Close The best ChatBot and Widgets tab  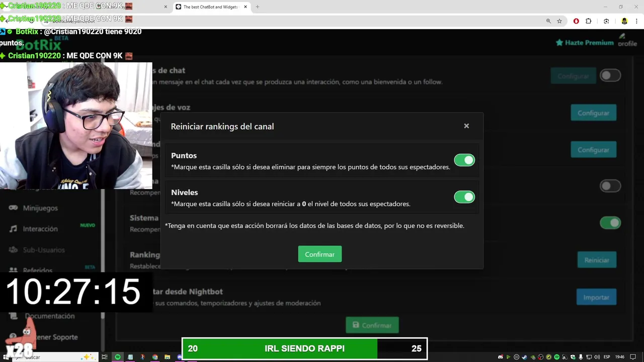point(246,7)
